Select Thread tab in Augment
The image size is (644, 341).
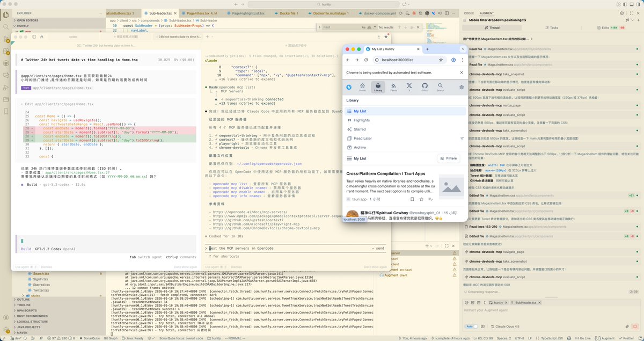tap(491, 27)
